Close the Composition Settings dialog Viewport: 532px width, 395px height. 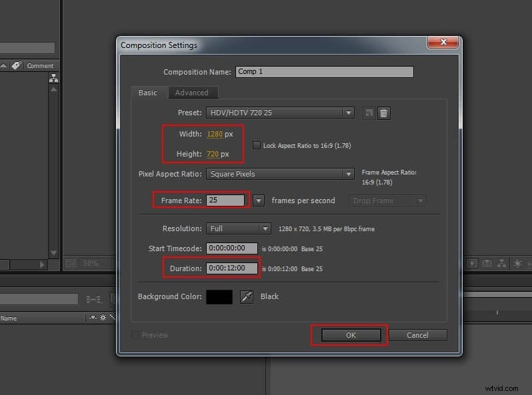pyautogui.click(x=443, y=42)
